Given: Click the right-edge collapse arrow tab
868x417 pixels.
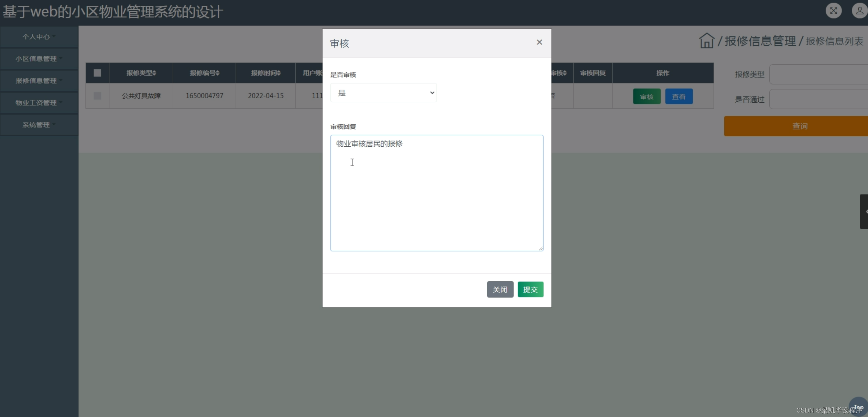Looking at the screenshot, I should [864, 212].
